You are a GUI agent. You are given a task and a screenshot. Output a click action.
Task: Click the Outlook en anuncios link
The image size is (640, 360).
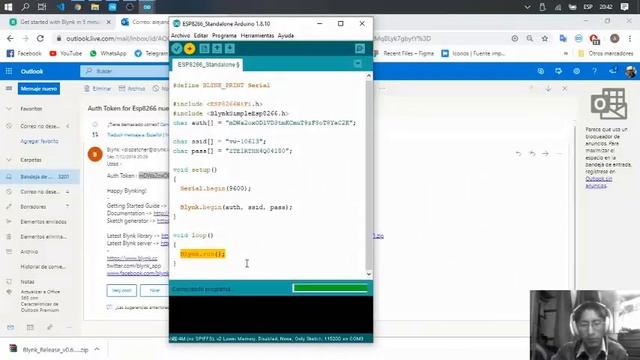point(598,182)
